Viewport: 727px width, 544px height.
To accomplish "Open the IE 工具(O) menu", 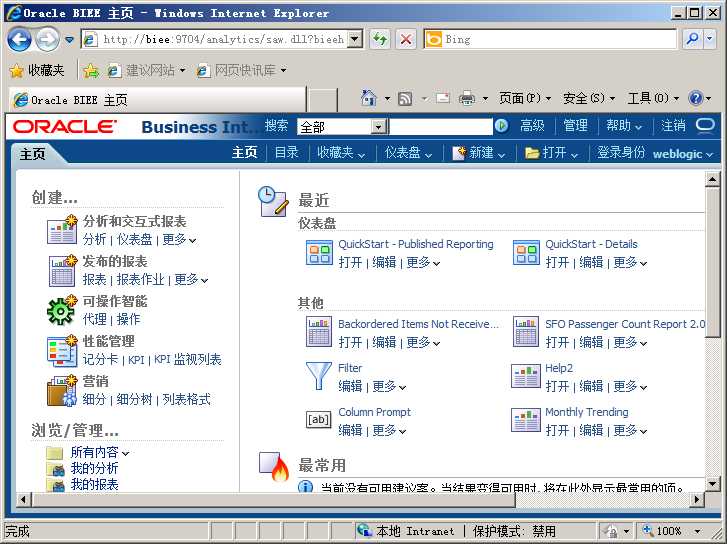I will coord(653,98).
